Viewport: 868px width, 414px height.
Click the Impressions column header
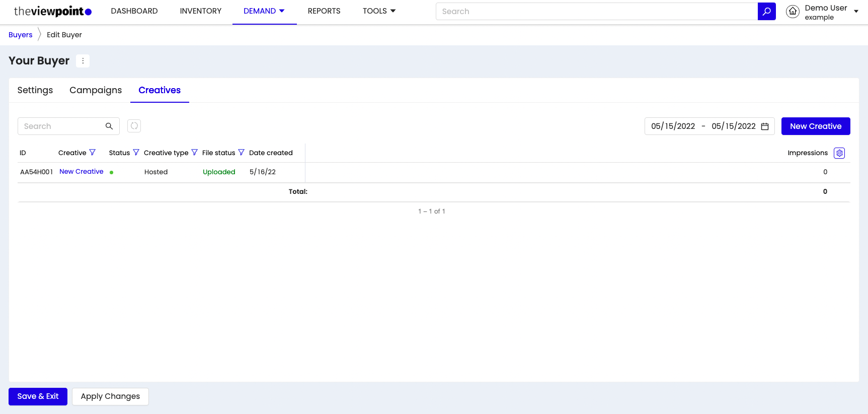click(808, 153)
